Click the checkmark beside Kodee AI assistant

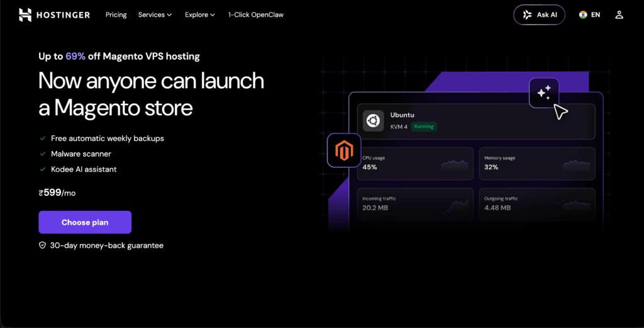click(x=43, y=169)
